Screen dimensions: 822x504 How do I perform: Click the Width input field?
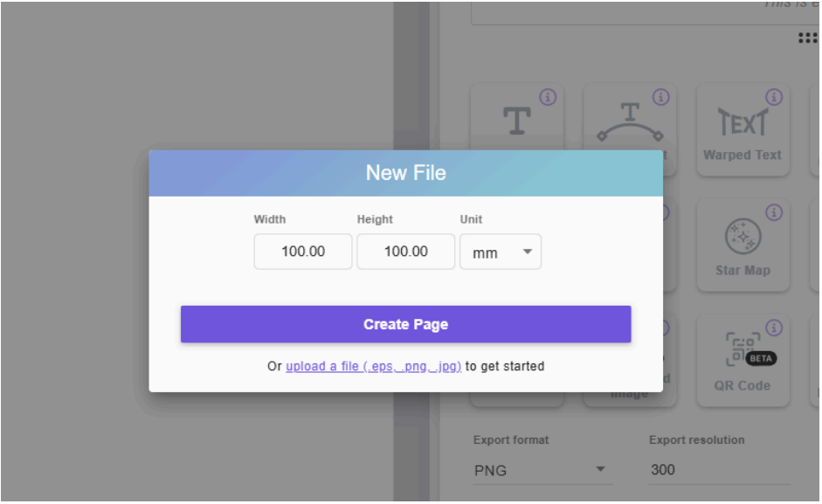pos(303,252)
